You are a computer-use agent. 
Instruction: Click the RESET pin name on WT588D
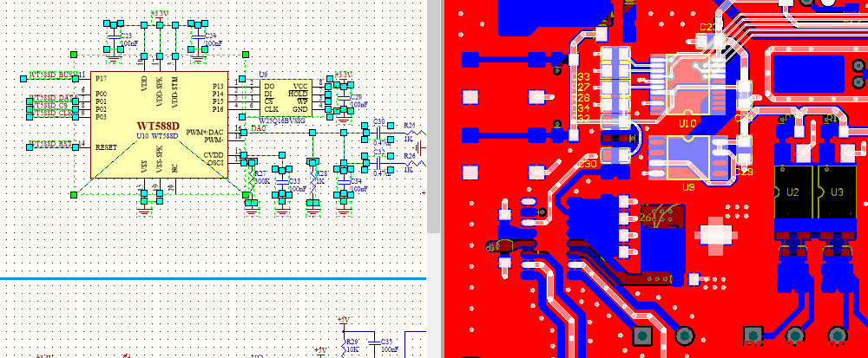105,147
